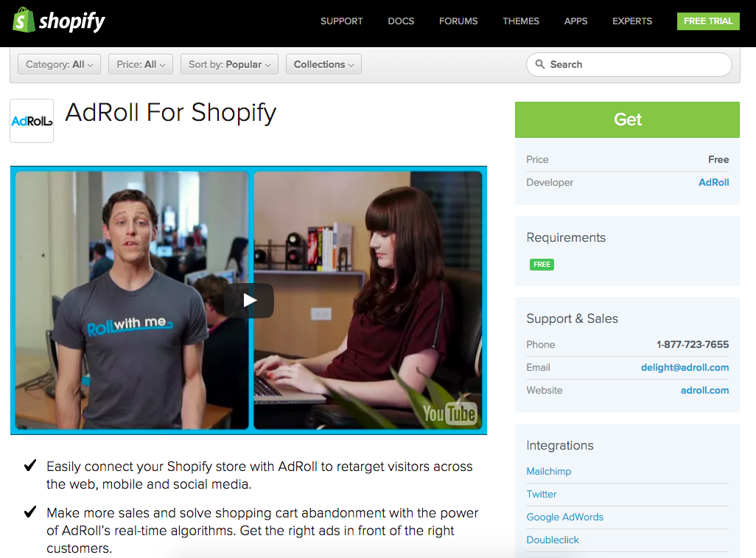756x558 pixels.
Task: Open the Google AdWords integration link
Action: [x=564, y=517]
